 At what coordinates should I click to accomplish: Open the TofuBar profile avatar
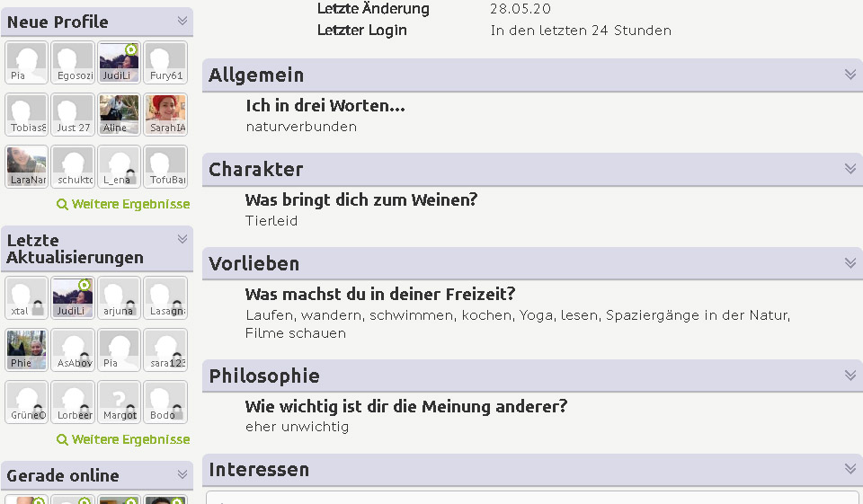pyautogui.click(x=165, y=166)
